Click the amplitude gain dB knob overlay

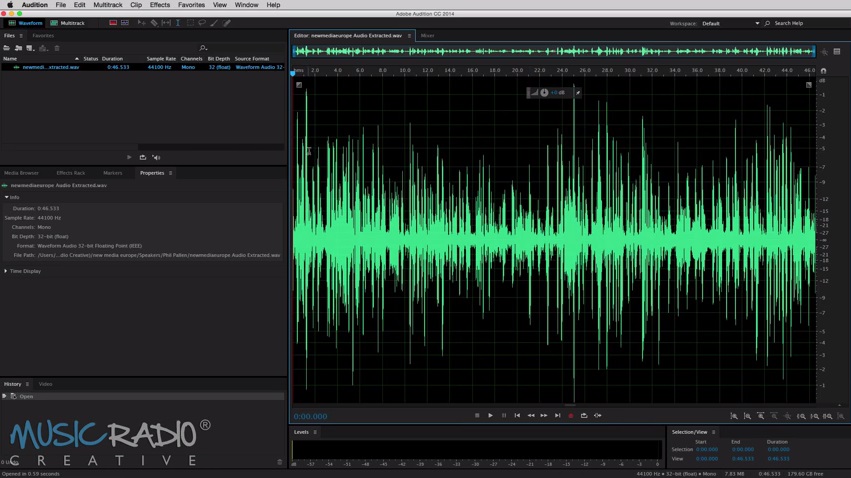coord(545,93)
